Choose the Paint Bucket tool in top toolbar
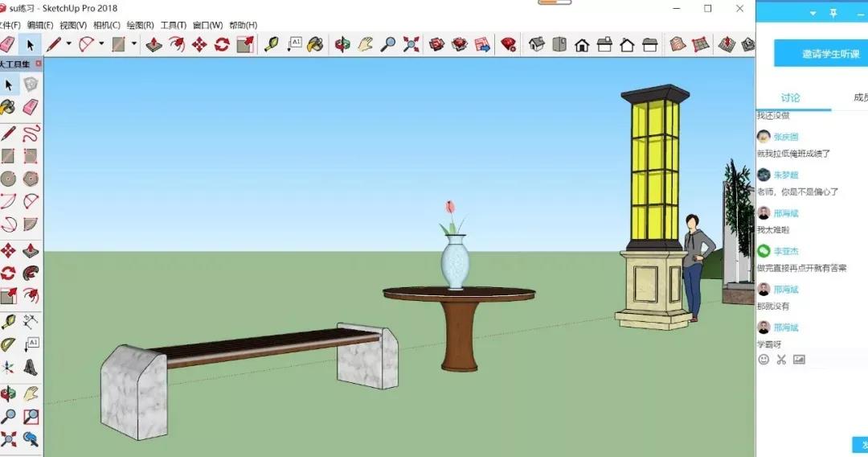This screenshot has height=457, width=868. 316,44
